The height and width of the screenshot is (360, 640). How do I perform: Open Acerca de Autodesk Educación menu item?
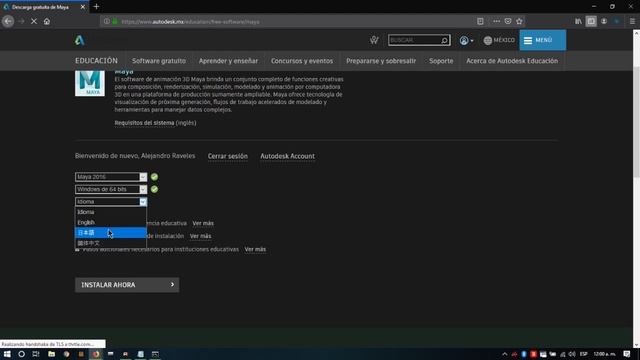512,61
